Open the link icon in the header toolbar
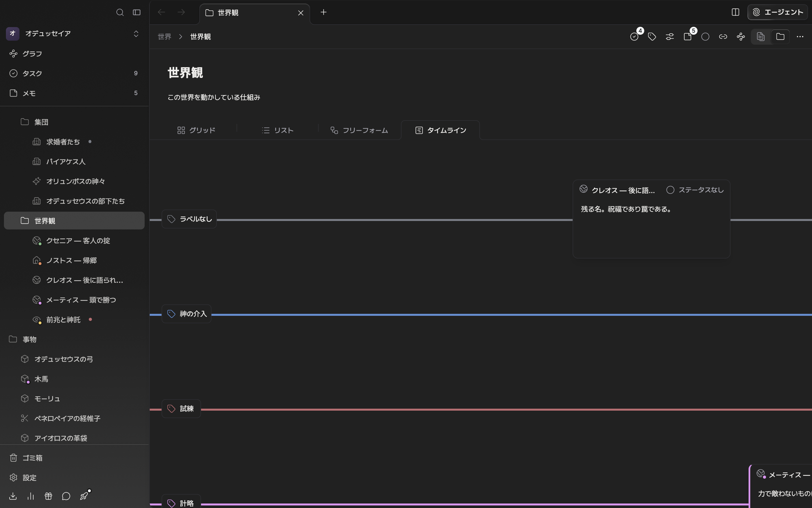This screenshot has height=508, width=812. [723, 37]
